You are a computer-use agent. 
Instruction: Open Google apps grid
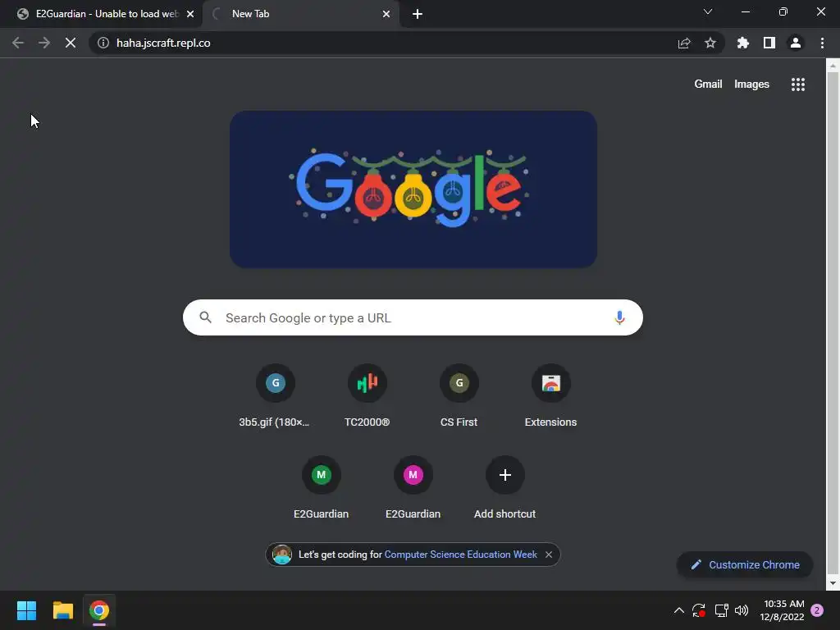(x=798, y=84)
